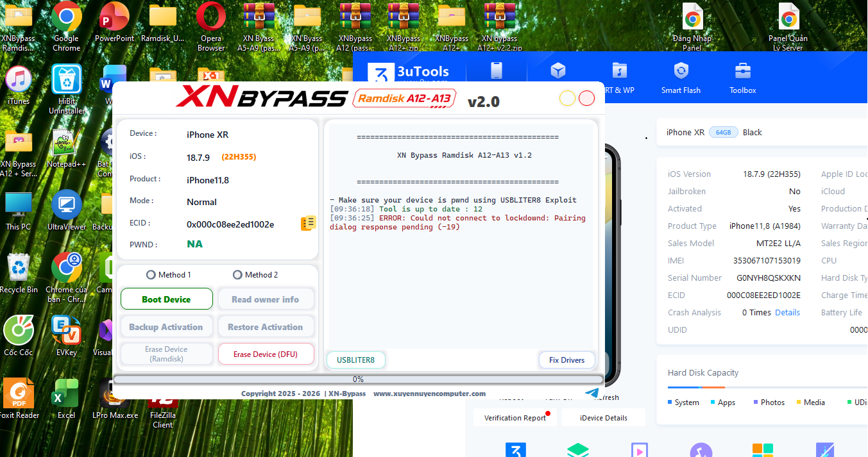Open Đăng Nhập Panel Chrome shortcut

[692, 27]
